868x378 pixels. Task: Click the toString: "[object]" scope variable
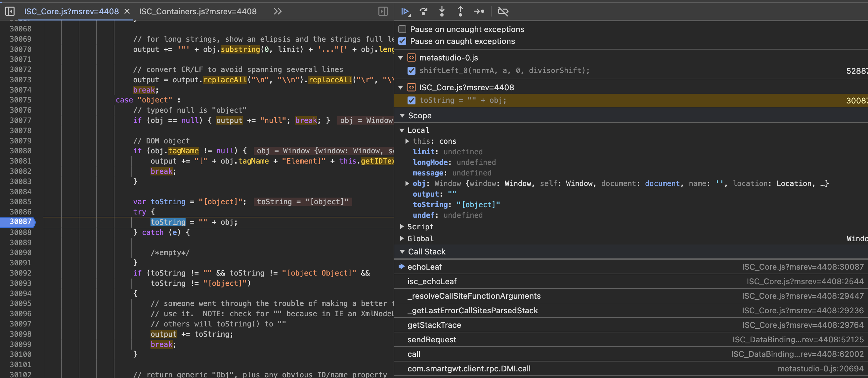(456, 205)
